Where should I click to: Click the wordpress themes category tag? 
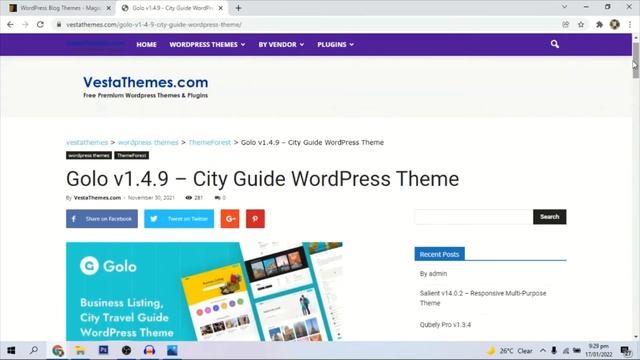pos(89,156)
